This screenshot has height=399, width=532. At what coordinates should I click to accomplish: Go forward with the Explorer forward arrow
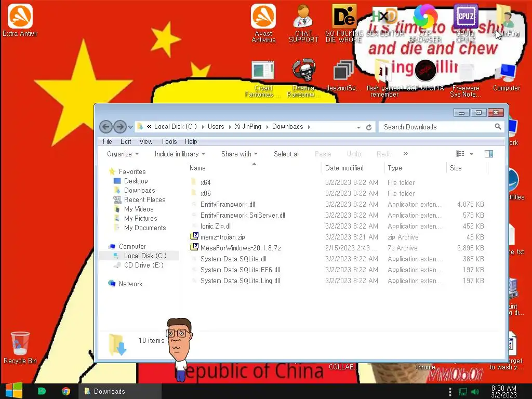tap(120, 127)
